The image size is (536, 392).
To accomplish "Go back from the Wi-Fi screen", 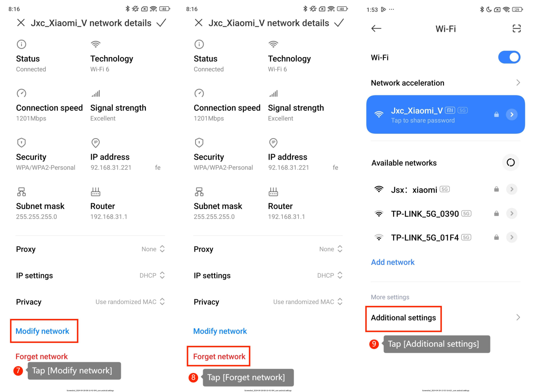I will coord(376,29).
